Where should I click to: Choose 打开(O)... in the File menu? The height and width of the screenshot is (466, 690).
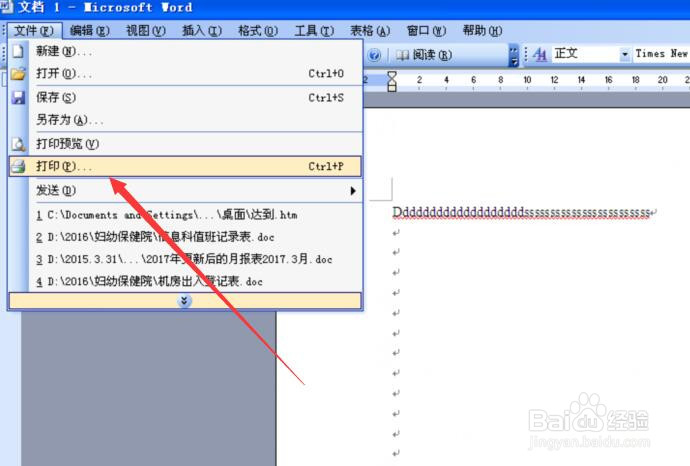coord(185,73)
